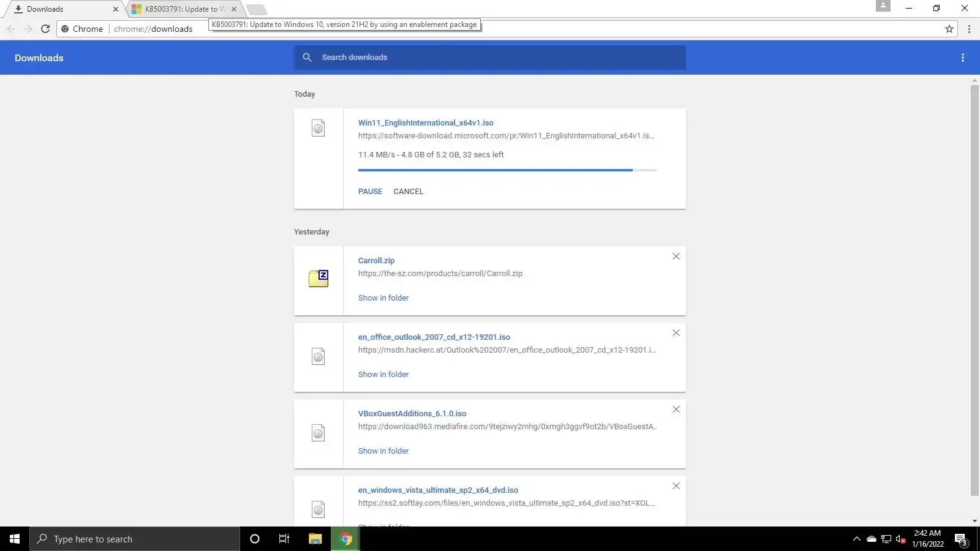Open Task View on the taskbar
980x551 pixels.
point(284,539)
